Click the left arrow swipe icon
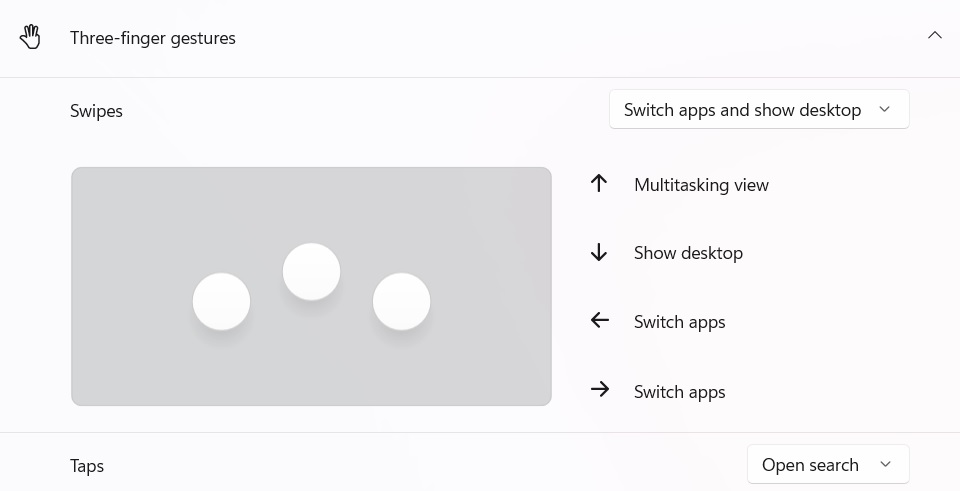 [x=599, y=321]
